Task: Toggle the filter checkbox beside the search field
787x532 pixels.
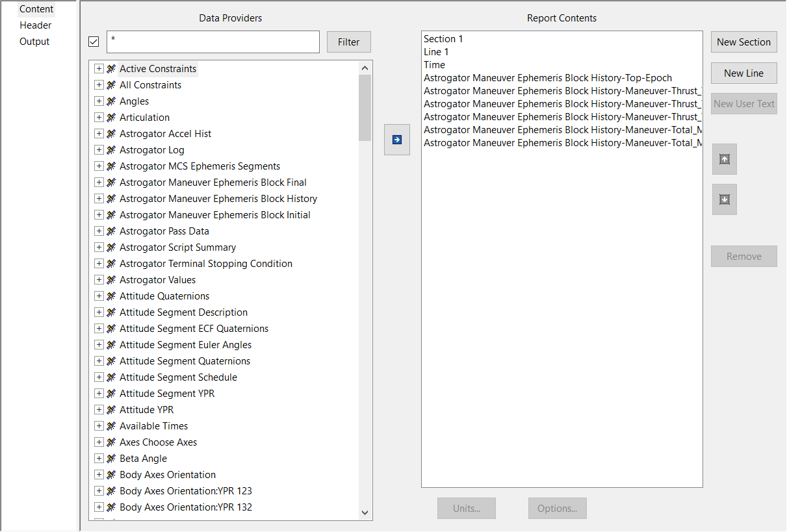Action: pyautogui.click(x=94, y=42)
